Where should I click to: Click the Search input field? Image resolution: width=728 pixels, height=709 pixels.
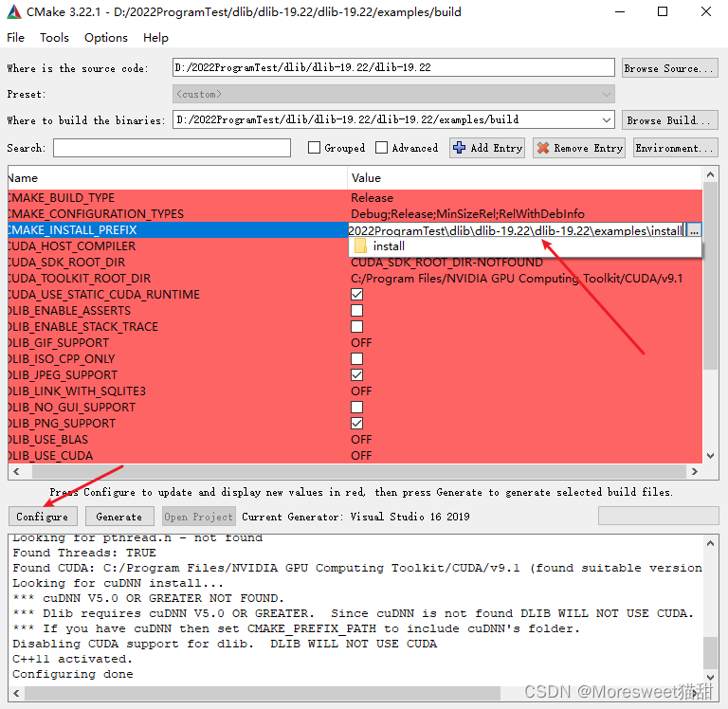pyautogui.click(x=172, y=148)
